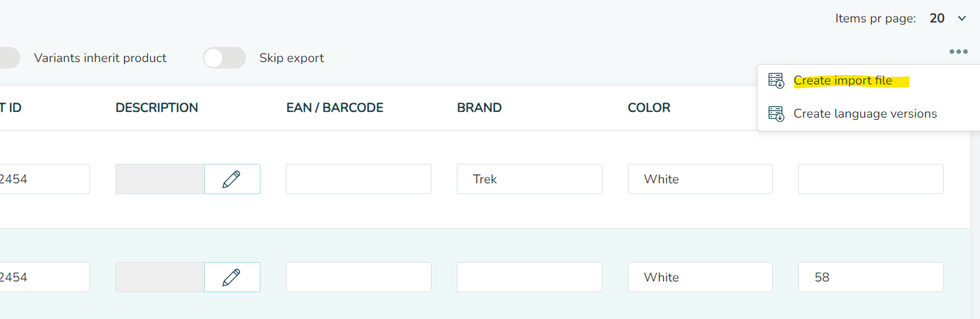
Task: Click the BRAND column header
Action: (479, 108)
